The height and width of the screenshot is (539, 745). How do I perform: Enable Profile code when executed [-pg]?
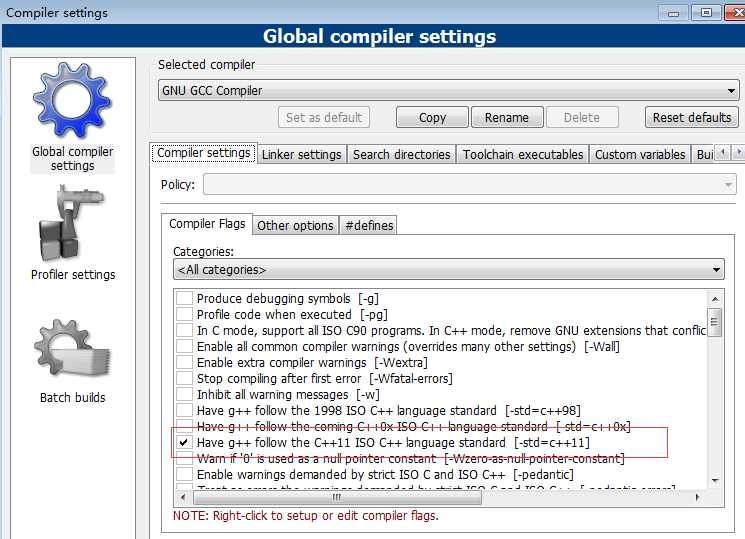click(184, 314)
